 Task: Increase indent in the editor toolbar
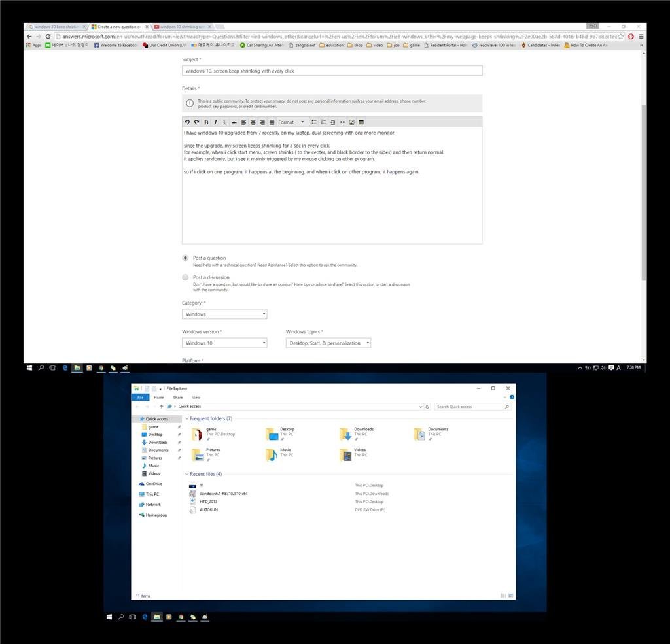coord(333,122)
